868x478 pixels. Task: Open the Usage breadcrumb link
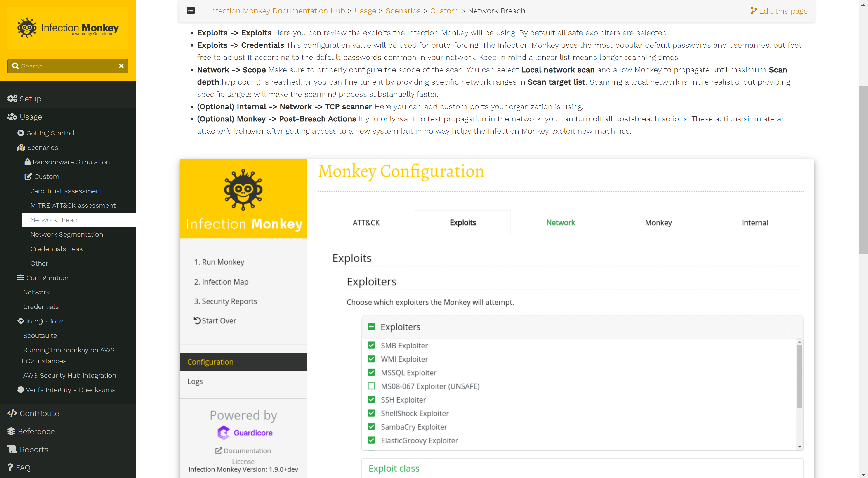(365, 11)
